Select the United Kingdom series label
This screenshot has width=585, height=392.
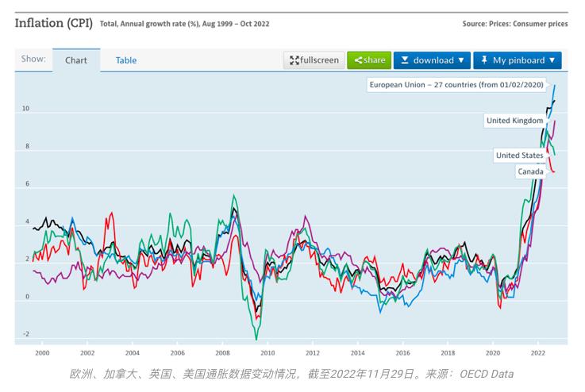[x=514, y=121]
